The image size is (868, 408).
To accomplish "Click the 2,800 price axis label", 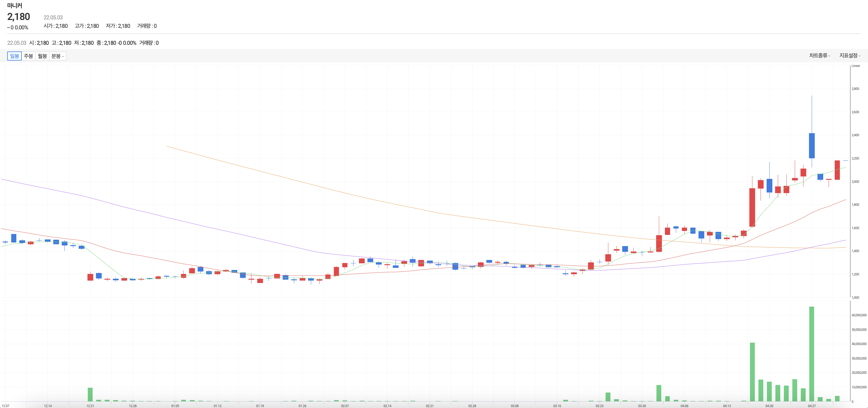I will coord(855,89).
